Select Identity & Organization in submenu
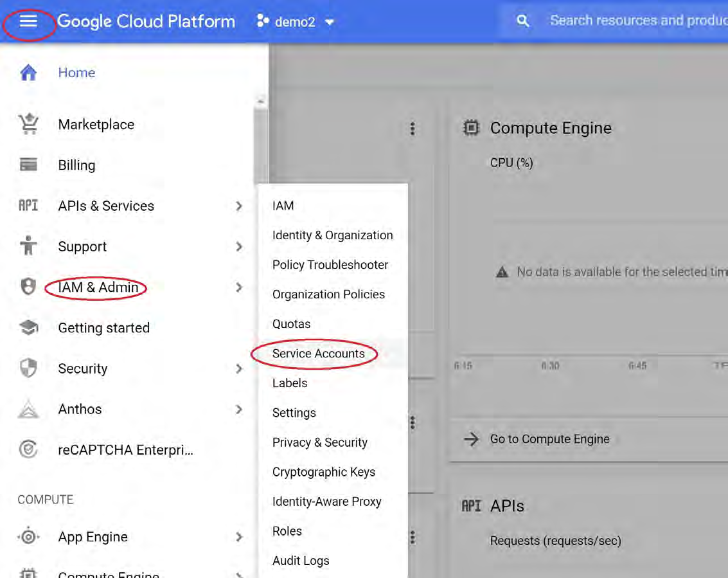 332,235
